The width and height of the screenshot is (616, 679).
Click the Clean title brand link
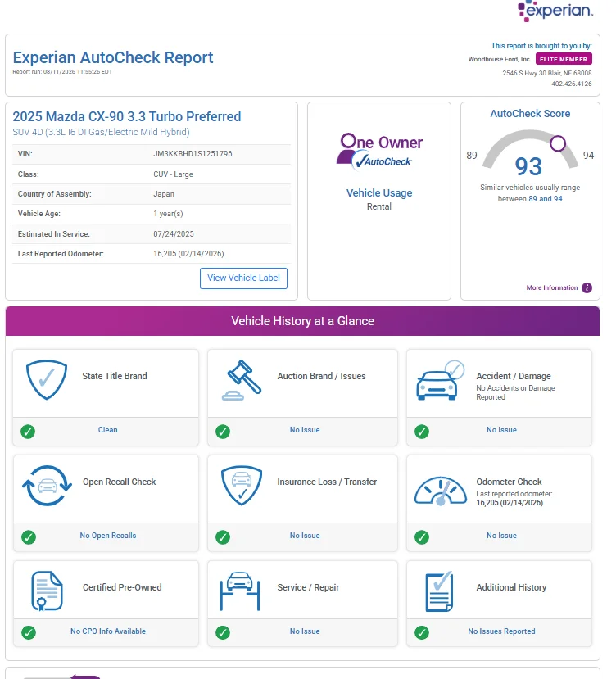[107, 429]
